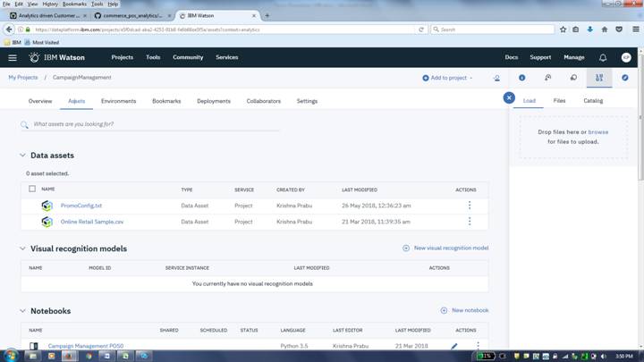This screenshot has height=362, width=644.
Task: Open the Most Visited bookmarks folder
Action: pyautogui.click(x=41, y=42)
